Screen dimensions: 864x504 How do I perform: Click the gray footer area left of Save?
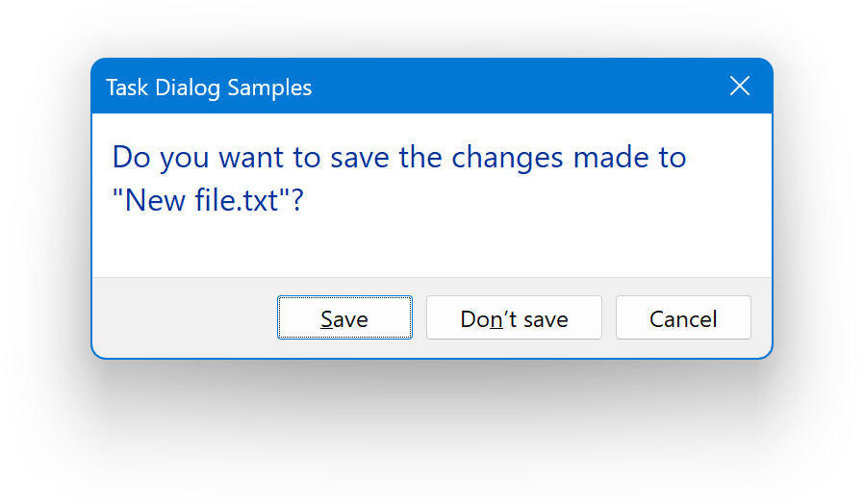click(183, 318)
